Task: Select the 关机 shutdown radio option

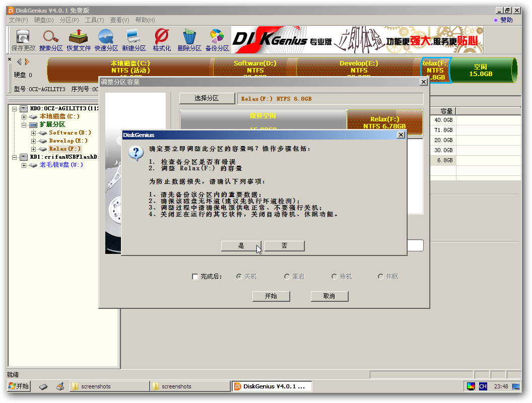Action: [x=239, y=277]
